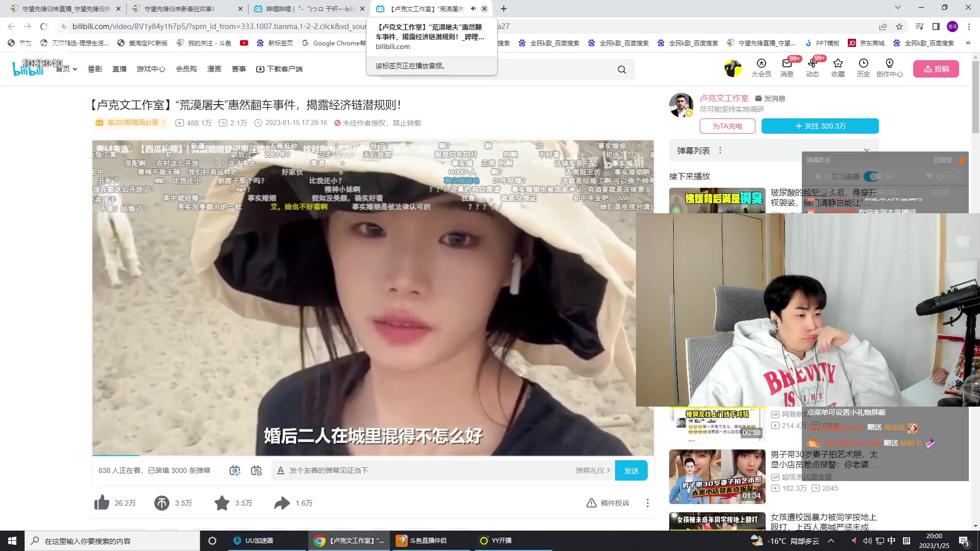This screenshot has width=980, height=551.
Task: Click the danmaku input field
Action: pyautogui.click(x=429, y=470)
